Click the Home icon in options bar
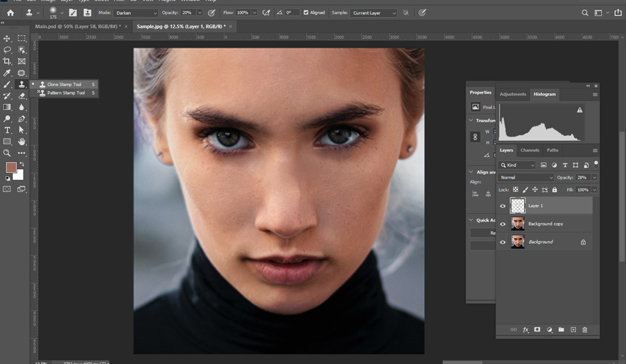 point(10,13)
